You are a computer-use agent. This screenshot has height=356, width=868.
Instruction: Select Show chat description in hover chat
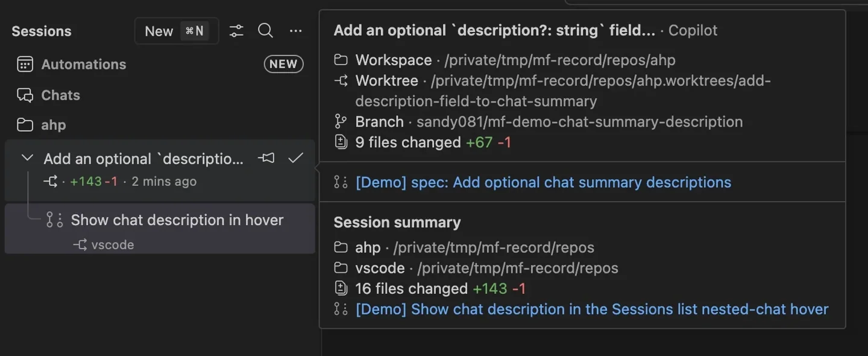[x=160, y=229]
